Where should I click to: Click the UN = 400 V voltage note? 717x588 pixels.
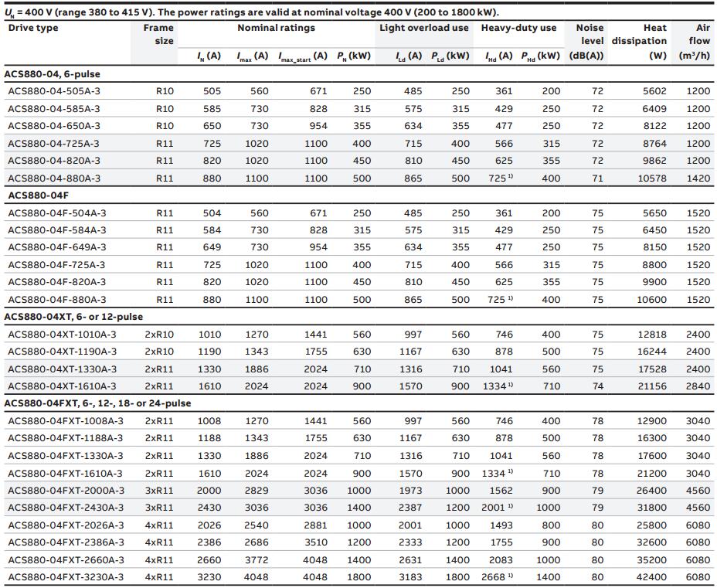(252, 12)
